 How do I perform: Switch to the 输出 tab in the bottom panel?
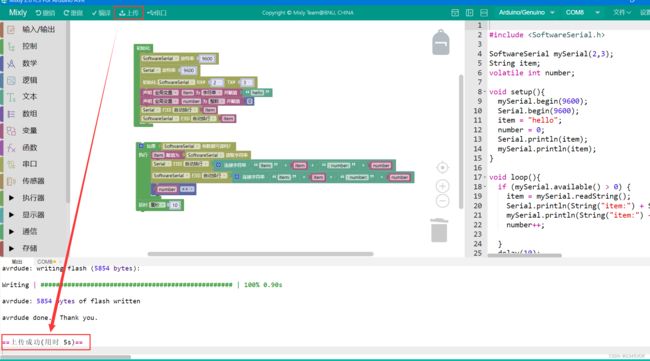[x=17, y=262]
